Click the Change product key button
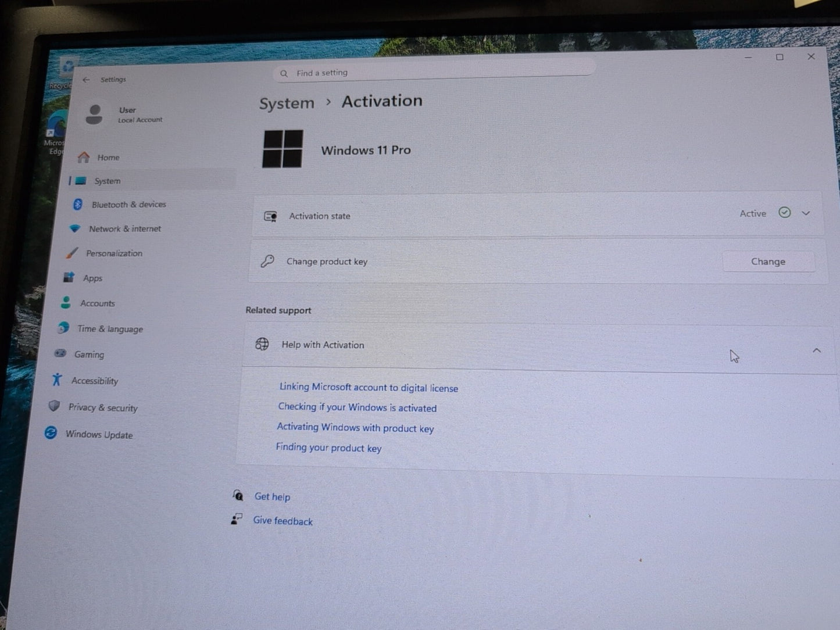Viewport: 840px width, 630px height. tap(768, 262)
